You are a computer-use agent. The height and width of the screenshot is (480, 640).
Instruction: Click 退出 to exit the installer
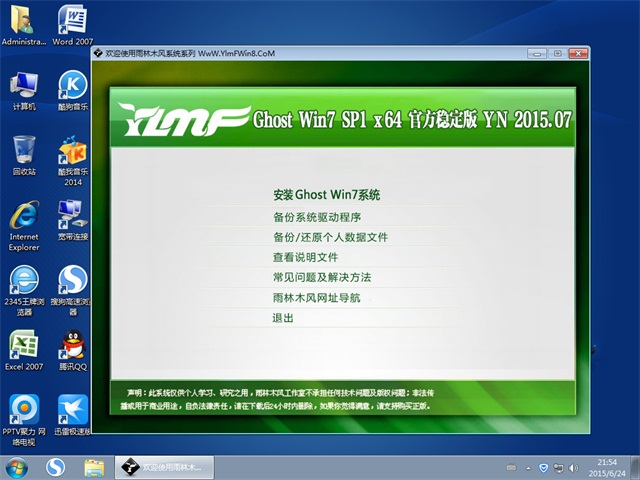coord(283,318)
